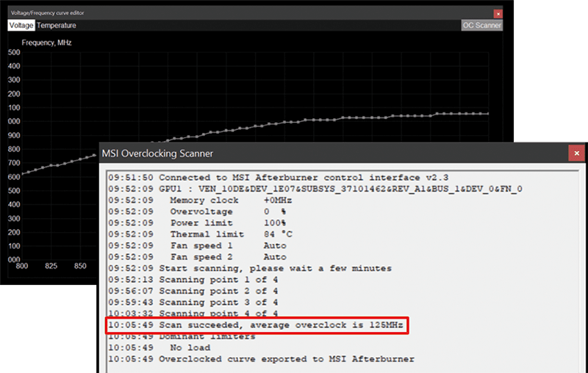This screenshot has height=373, width=588.
Task: Click the 'Power limit 100%' log entry
Action: click(197, 222)
